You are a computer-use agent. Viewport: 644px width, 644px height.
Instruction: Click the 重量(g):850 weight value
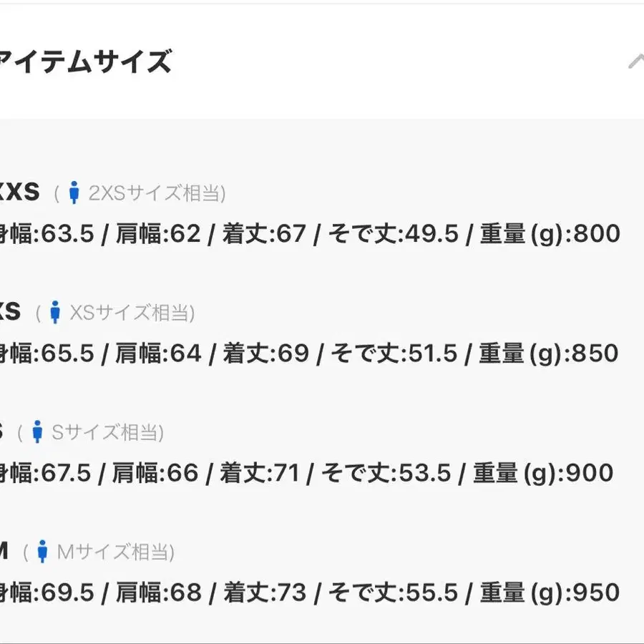[x=548, y=353]
